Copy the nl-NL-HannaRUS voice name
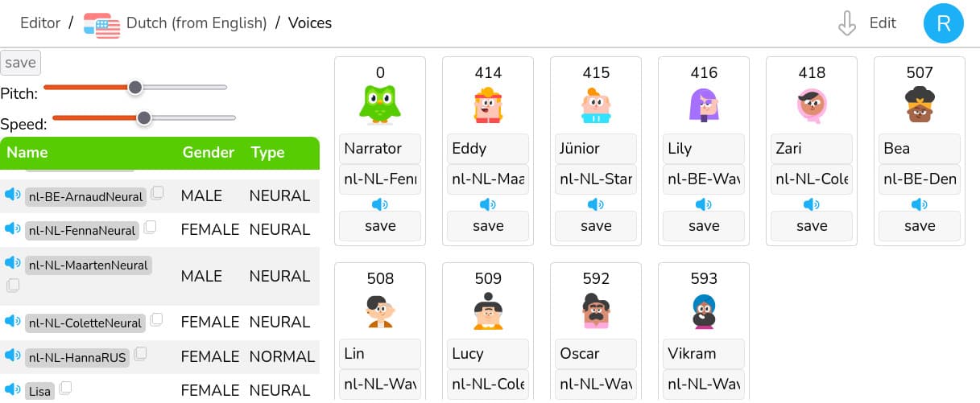Screen dimensions: 980x403 (x=141, y=353)
